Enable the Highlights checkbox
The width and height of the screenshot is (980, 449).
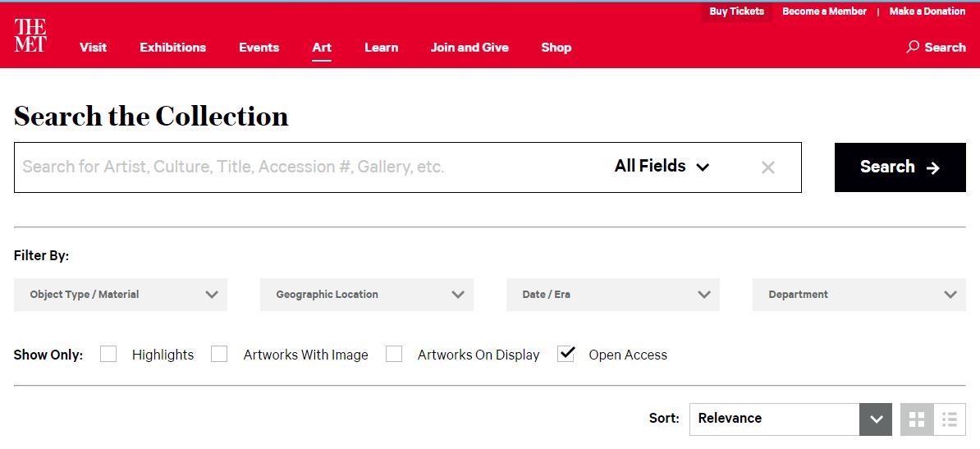[108, 355]
